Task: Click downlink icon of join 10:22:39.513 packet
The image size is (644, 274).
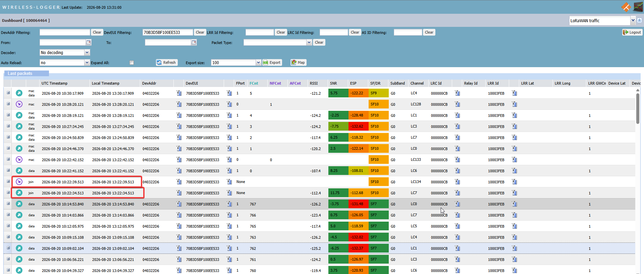Action: coord(19,182)
